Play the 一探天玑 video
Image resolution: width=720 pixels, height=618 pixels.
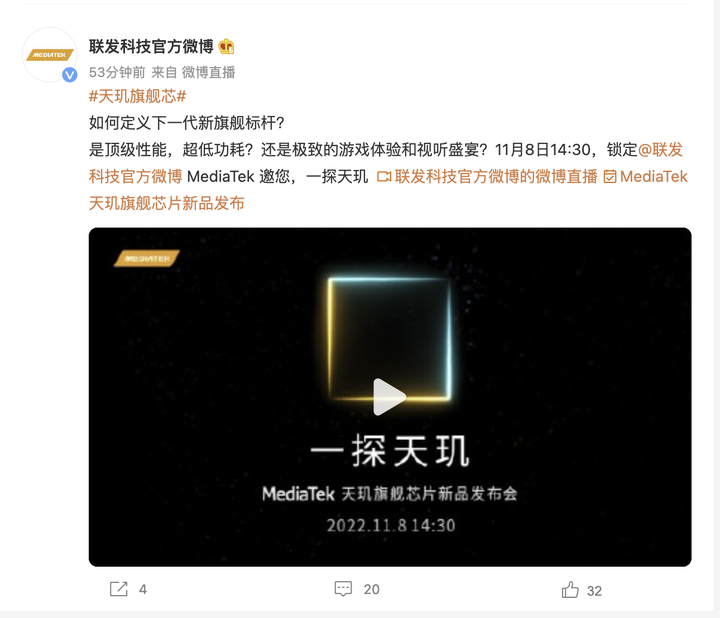tap(389, 397)
